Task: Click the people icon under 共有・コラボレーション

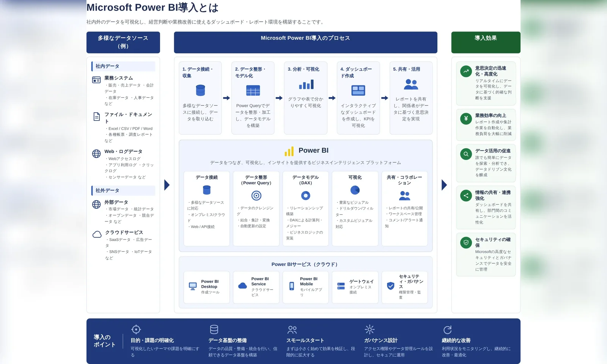Action: pos(405,196)
